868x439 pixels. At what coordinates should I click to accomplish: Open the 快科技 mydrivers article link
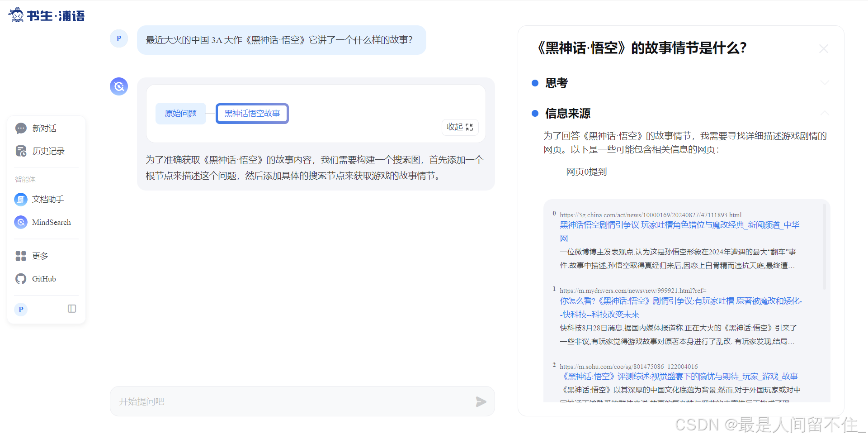coord(681,307)
